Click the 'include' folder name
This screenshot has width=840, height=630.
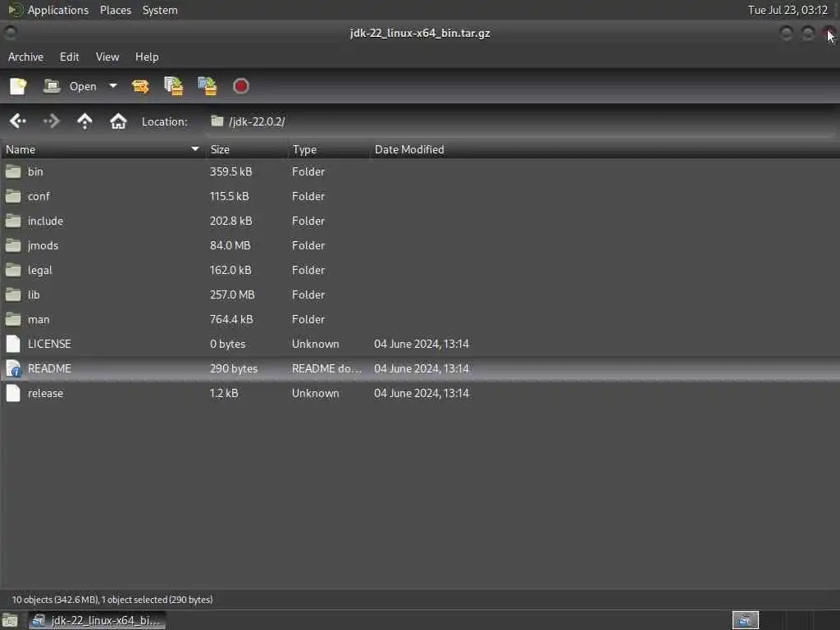(46, 221)
